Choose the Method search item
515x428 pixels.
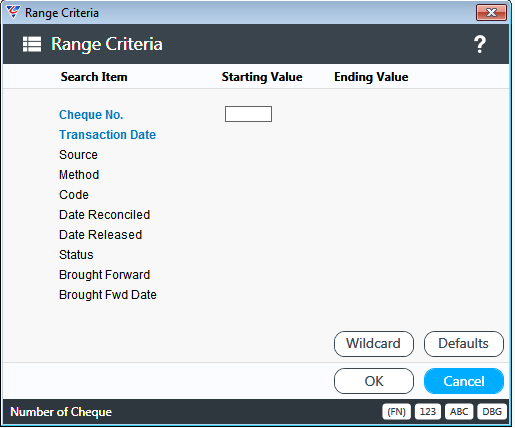[79, 175]
